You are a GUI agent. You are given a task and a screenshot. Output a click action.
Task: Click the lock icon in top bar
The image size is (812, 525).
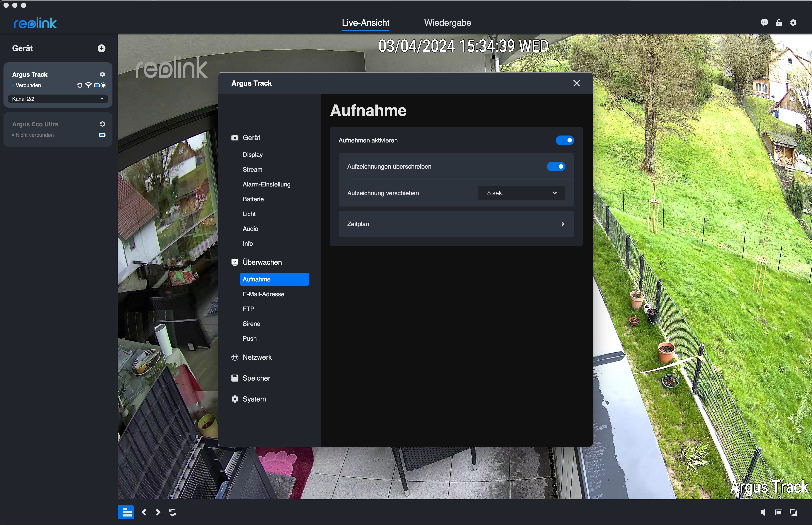pyautogui.click(x=779, y=22)
